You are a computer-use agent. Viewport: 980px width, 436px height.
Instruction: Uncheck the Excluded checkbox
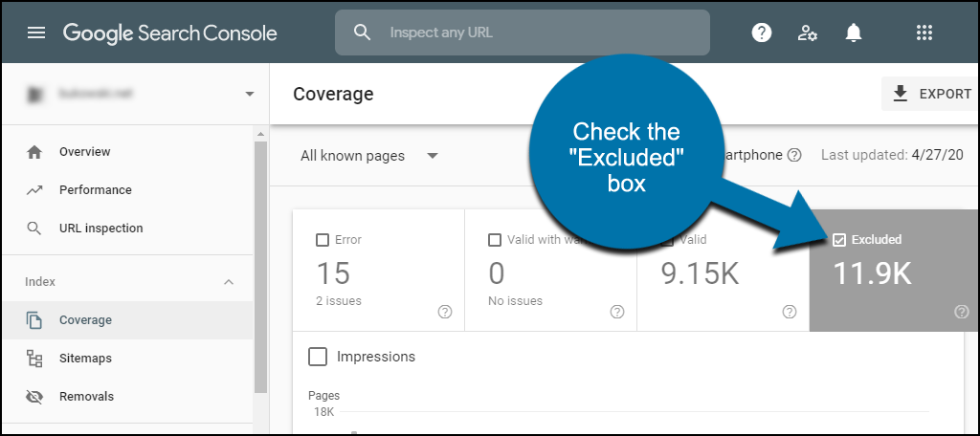(x=839, y=240)
